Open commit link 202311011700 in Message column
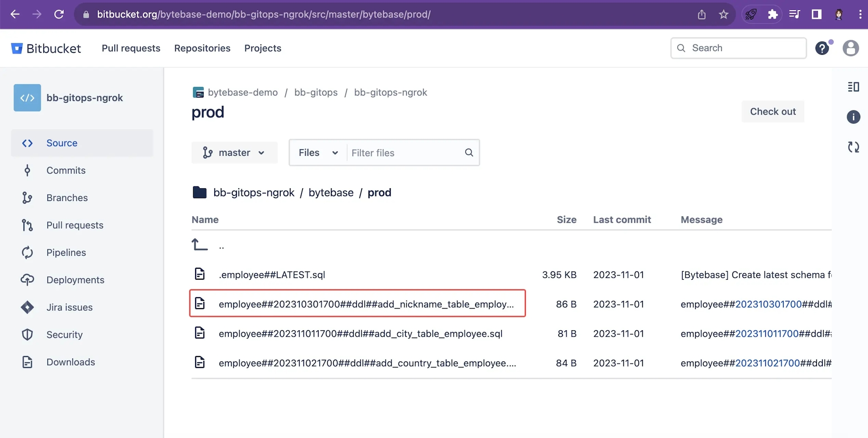This screenshot has width=868, height=438. pos(767,333)
